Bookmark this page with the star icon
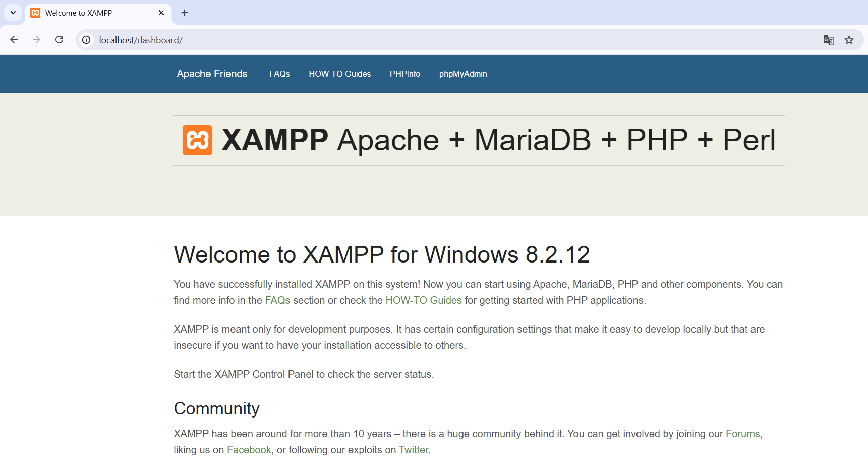This screenshot has height=471, width=868. click(x=849, y=40)
